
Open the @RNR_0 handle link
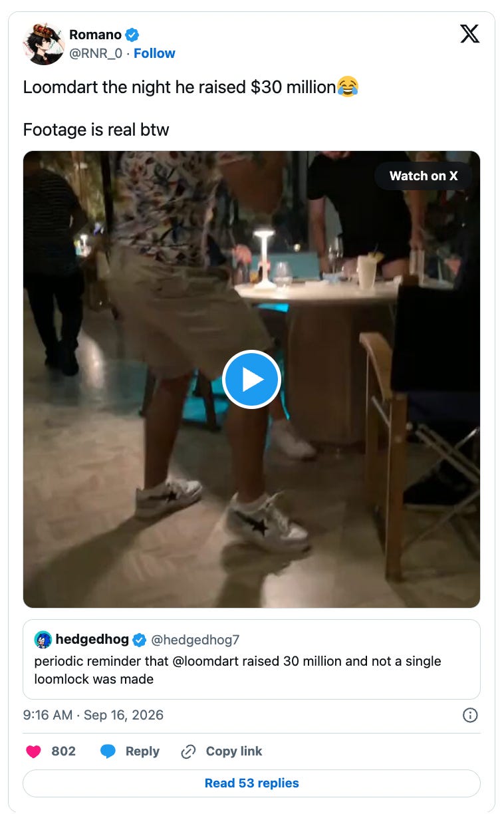click(x=96, y=53)
